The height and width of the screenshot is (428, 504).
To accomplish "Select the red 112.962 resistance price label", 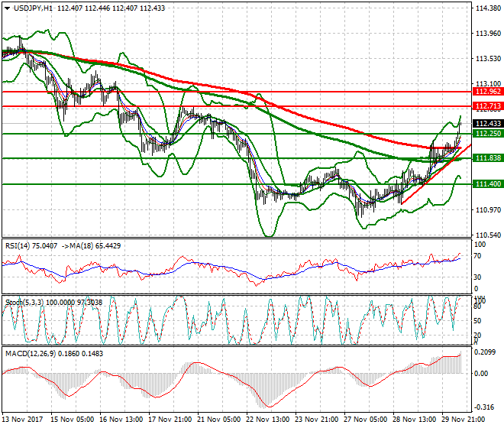I will coord(488,92).
